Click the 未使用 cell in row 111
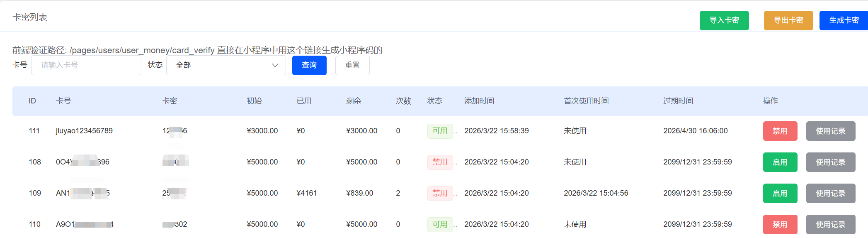Screen dimensions: 868x238 [575, 131]
